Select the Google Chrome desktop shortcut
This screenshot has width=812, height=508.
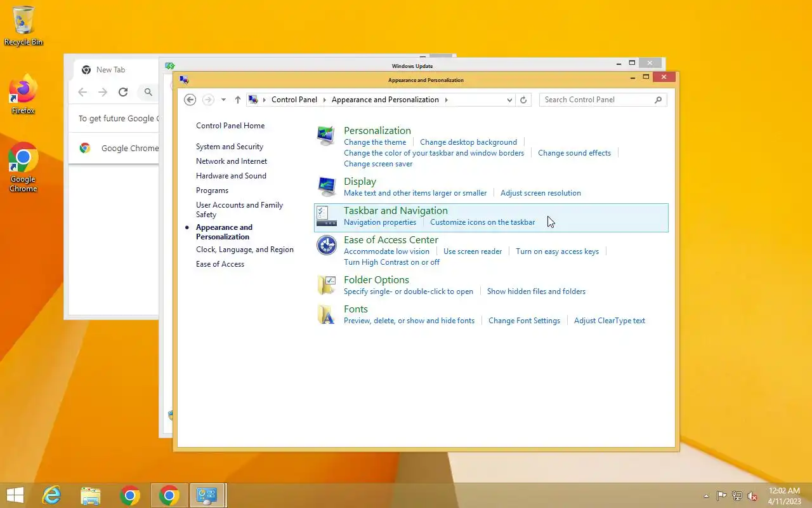tap(23, 167)
